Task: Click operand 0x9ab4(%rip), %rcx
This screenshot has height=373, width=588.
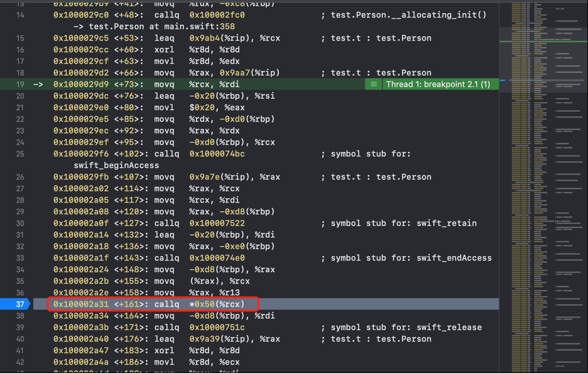Action: tap(235, 38)
